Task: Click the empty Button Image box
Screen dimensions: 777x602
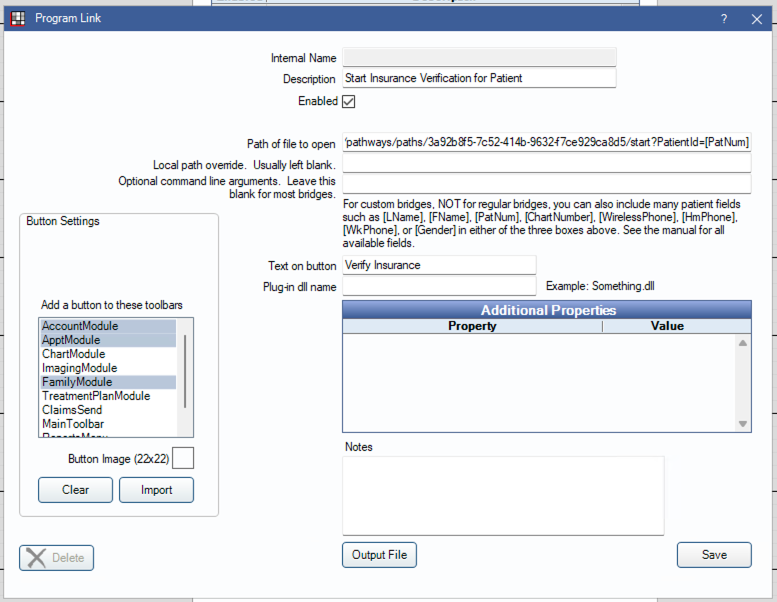Action: [183, 458]
